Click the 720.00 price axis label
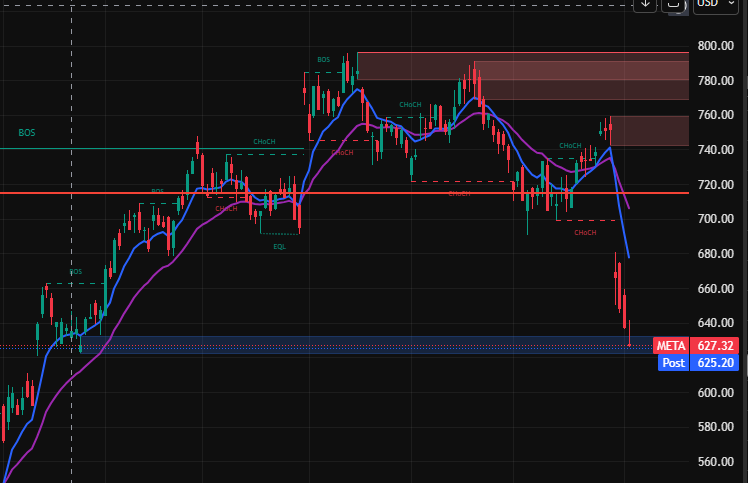Viewport: 748px width, 483px height. (716, 185)
